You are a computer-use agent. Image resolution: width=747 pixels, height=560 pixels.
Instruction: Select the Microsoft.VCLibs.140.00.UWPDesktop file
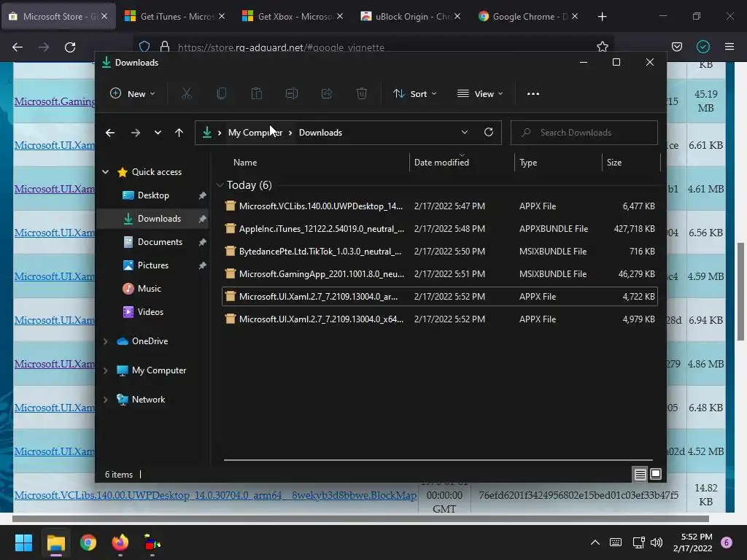point(439,206)
